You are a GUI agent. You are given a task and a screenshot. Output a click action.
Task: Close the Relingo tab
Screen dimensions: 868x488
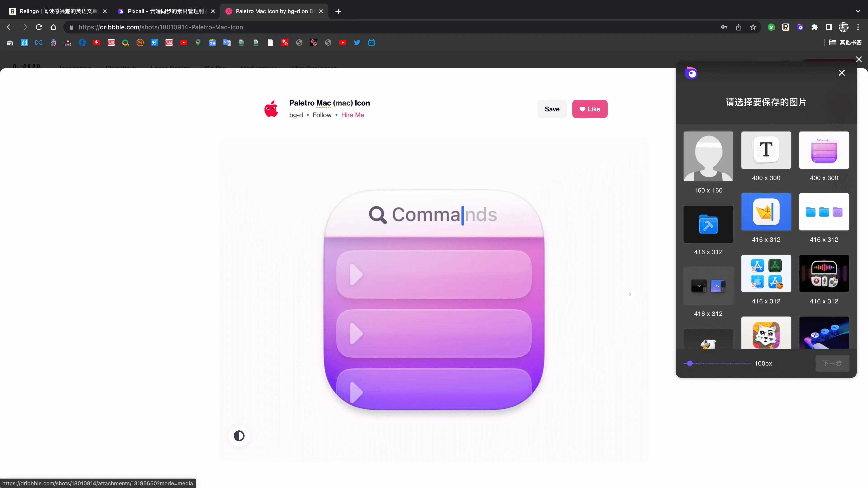tap(105, 11)
